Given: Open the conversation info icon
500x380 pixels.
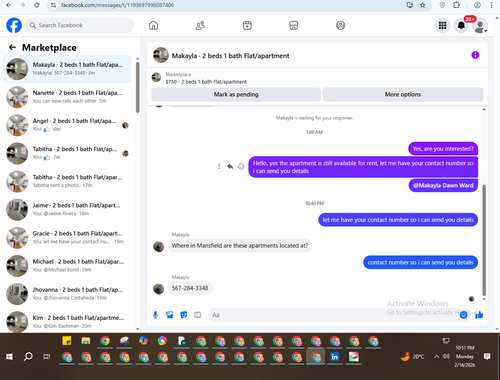Looking at the screenshot, I should tap(475, 55).
